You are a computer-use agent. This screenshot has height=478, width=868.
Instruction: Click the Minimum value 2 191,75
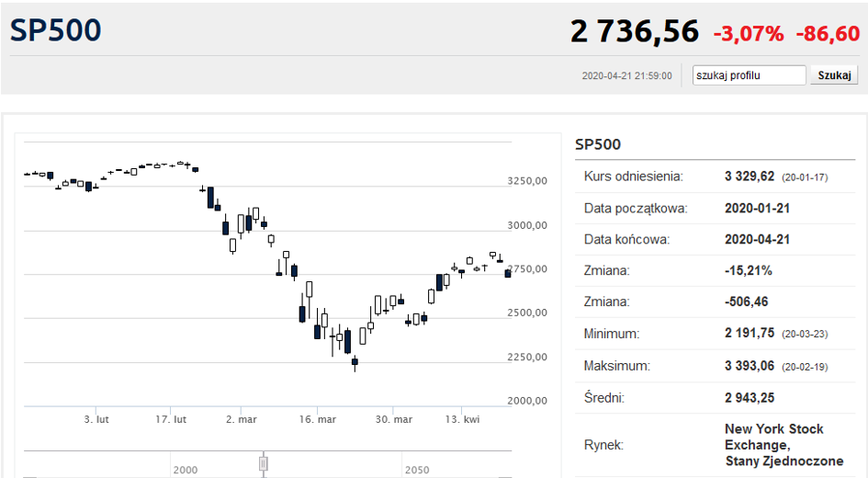[x=750, y=334]
